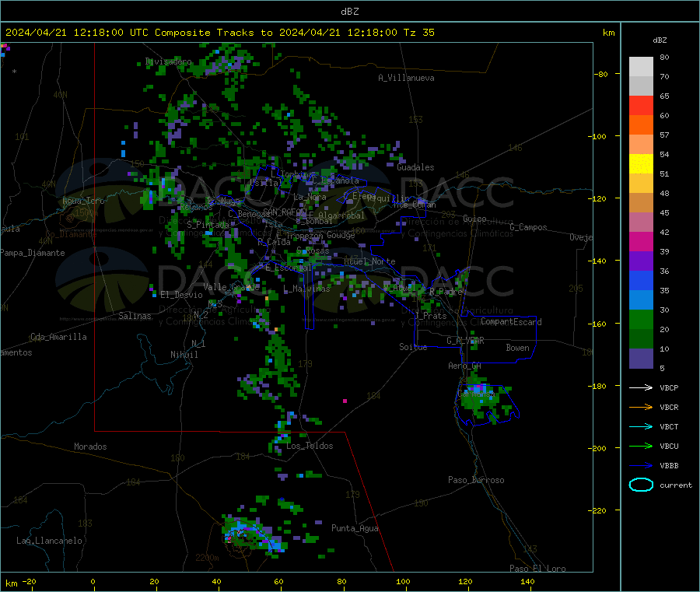This screenshot has width=700, height=592.
Task: Click the Soitue map label
Action: 413,347
